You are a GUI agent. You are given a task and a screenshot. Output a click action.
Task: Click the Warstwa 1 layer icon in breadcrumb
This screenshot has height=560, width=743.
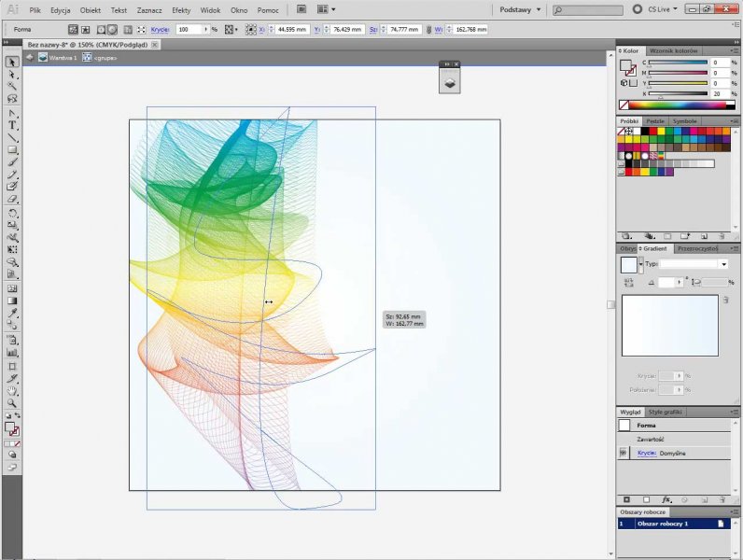click(43, 57)
